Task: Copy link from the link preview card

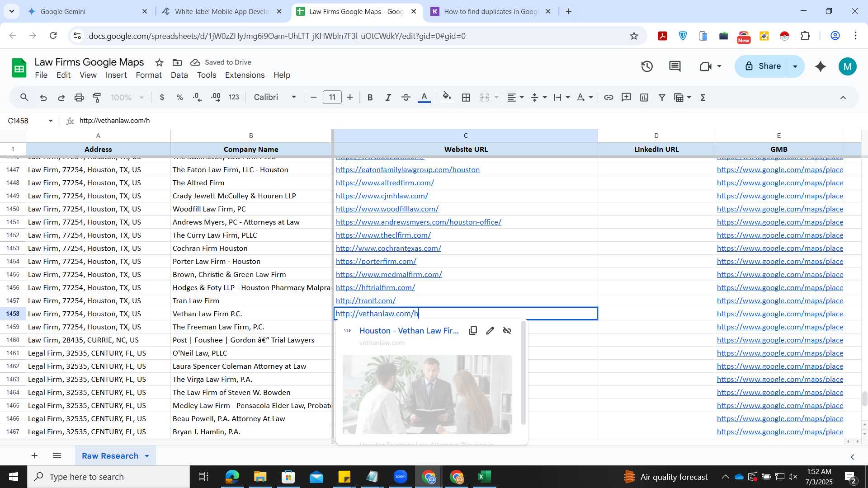Action: coord(473,331)
